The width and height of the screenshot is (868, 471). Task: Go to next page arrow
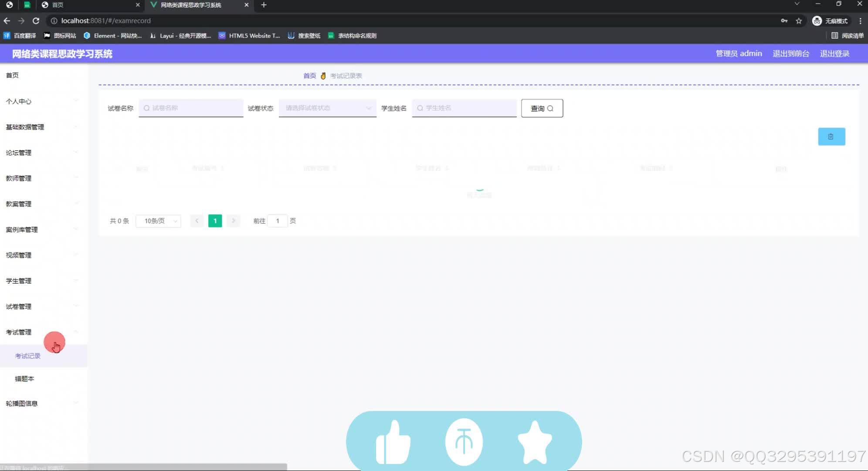point(234,221)
